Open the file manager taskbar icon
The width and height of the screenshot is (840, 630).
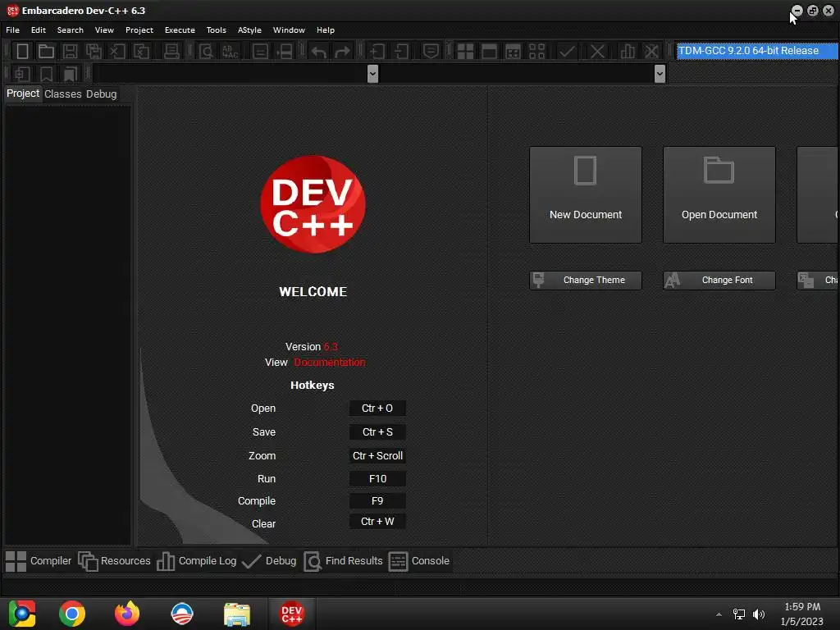(x=237, y=614)
